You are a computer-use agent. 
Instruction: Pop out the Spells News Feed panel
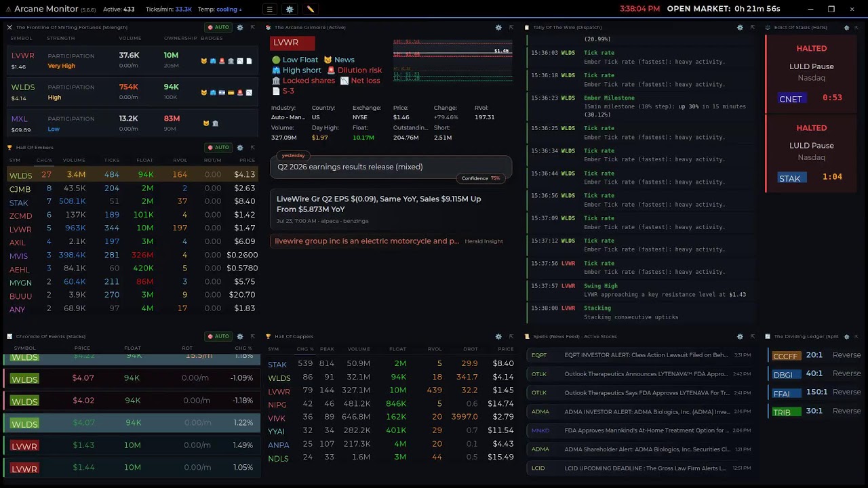[752, 336]
